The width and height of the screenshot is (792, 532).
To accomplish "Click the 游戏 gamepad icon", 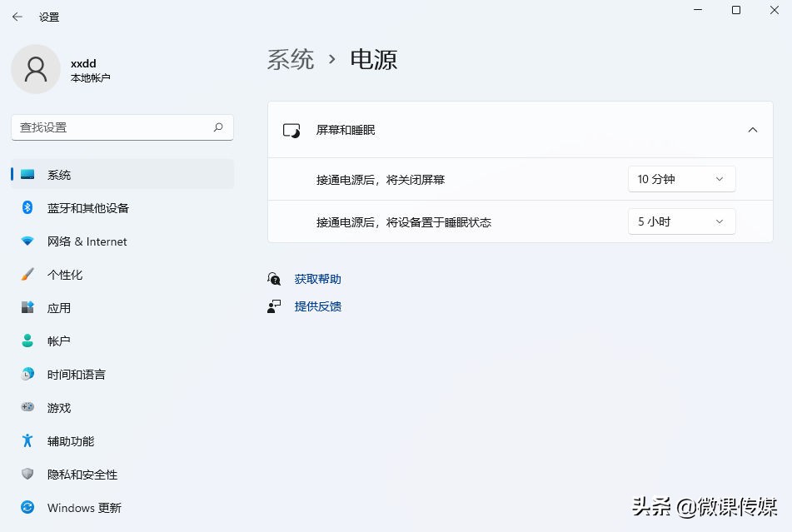I will click(27, 407).
